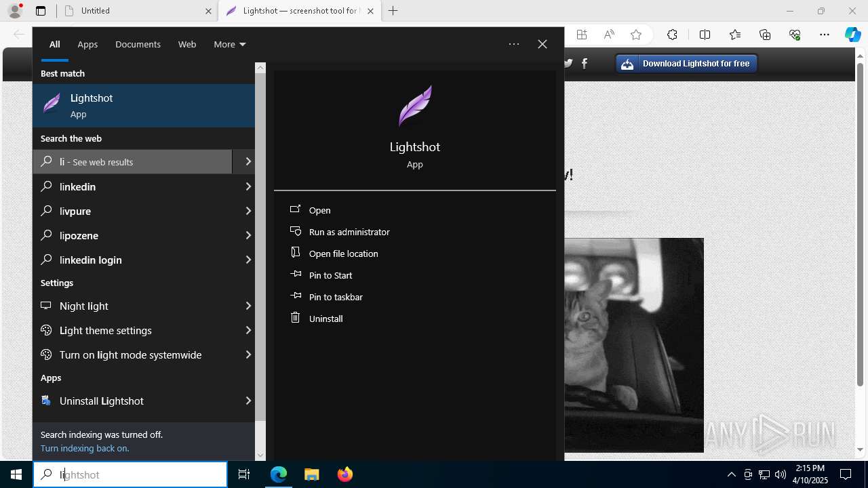Click Turn indexing back on link
The width and height of the screenshot is (868, 488).
pyautogui.click(x=85, y=448)
